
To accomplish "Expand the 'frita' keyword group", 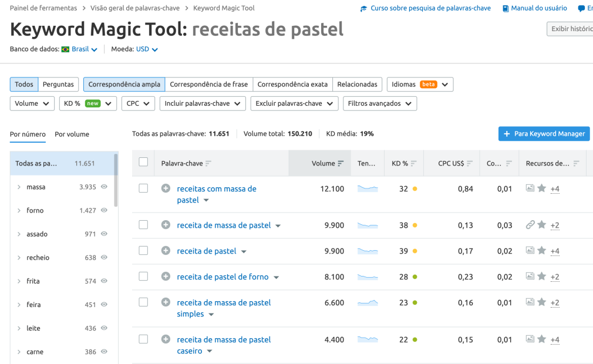I will (19, 281).
